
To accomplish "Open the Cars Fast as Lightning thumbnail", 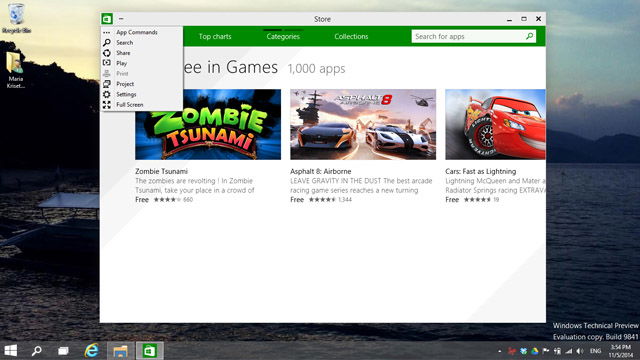I will pos(495,124).
